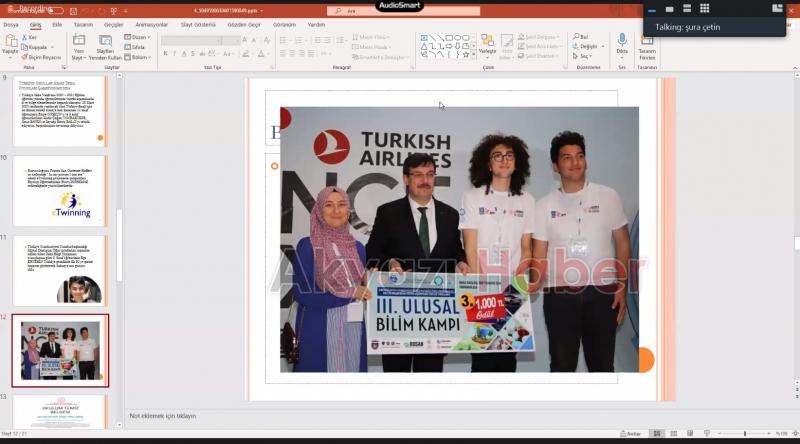Start slideshow from status bar icon
Image resolution: width=800 pixels, height=444 pixels.
point(707,433)
